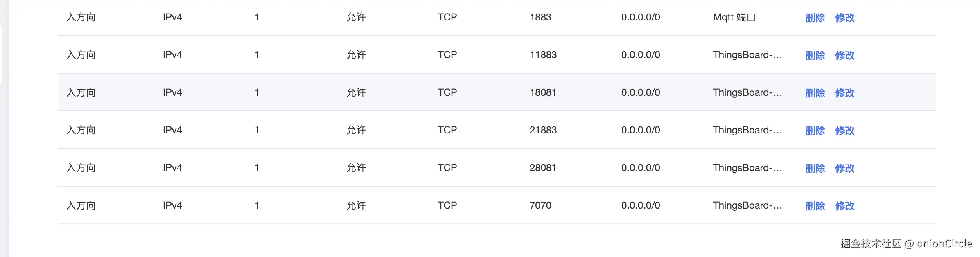Image resolution: width=980 pixels, height=257 pixels.
Task: Select the 21883 port number cell
Action: [x=543, y=130]
